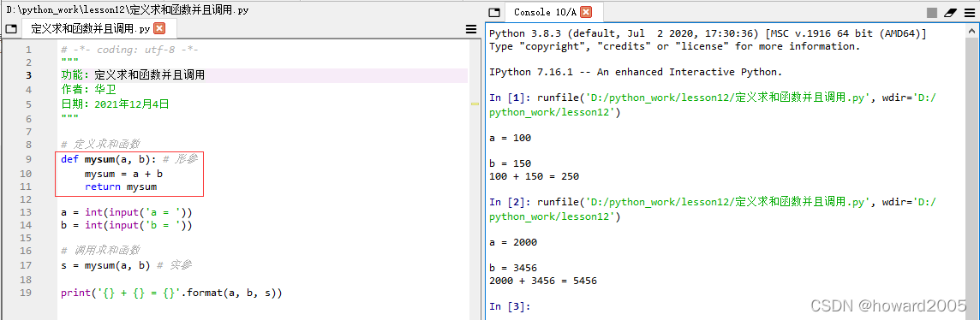Screen dimensions: 980x320
Task: Click the line a = int(input('a = '))
Action: 127,212
